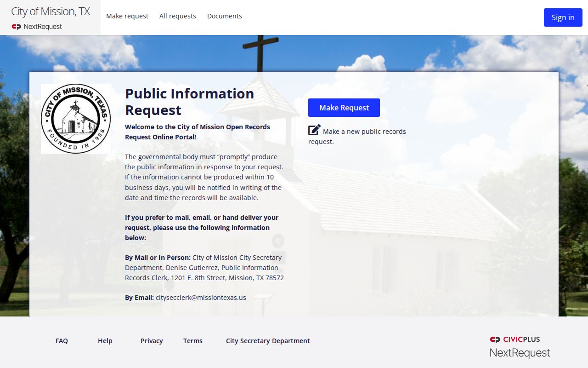Image resolution: width=588 pixels, height=368 pixels.
Task: Click the 'Welcome to the City of Mission' welcome text
Action: pyautogui.click(x=198, y=132)
